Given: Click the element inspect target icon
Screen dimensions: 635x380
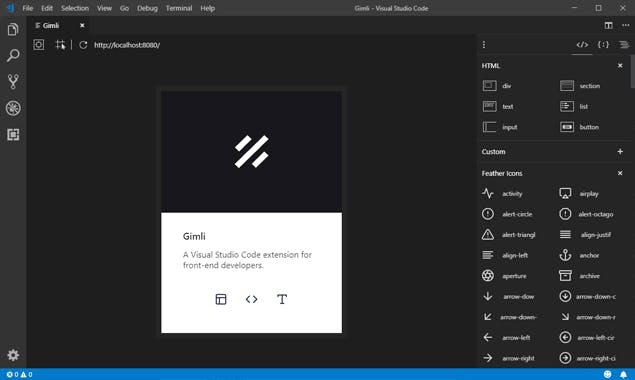Looking at the screenshot, I should click(38, 45).
